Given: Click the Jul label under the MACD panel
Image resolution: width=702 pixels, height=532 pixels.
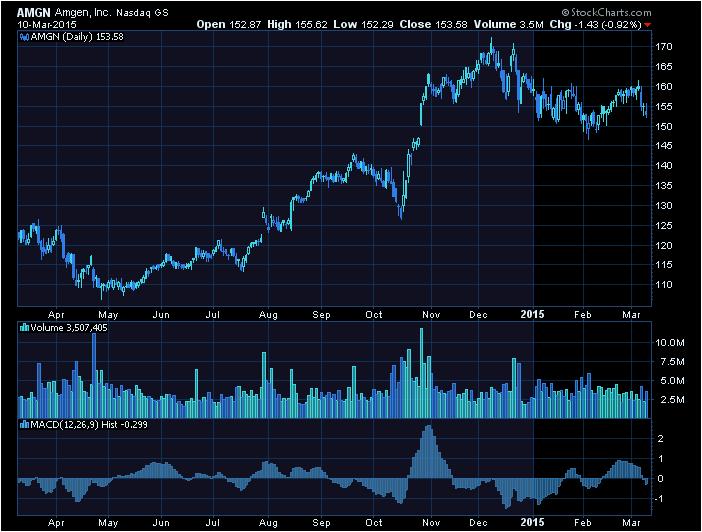Looking at the screenshot, I should (213, 523).
